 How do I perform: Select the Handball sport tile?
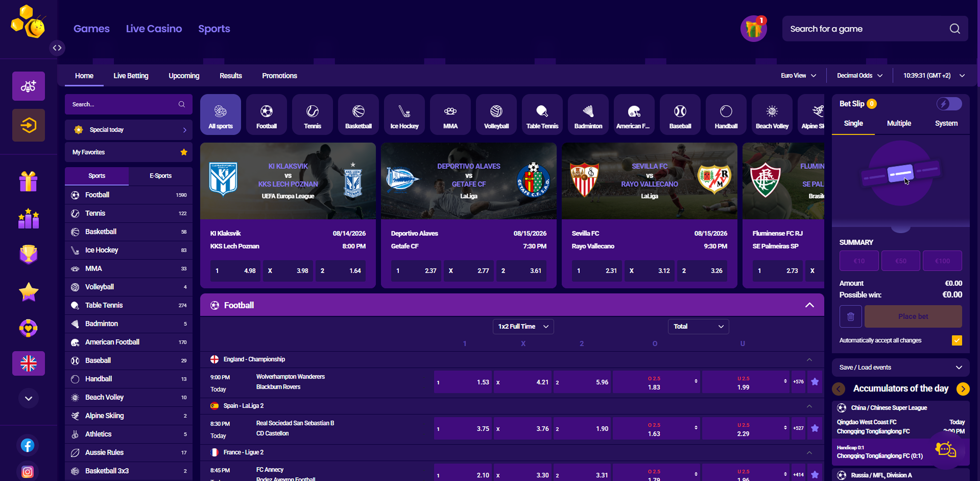[726, 115]
